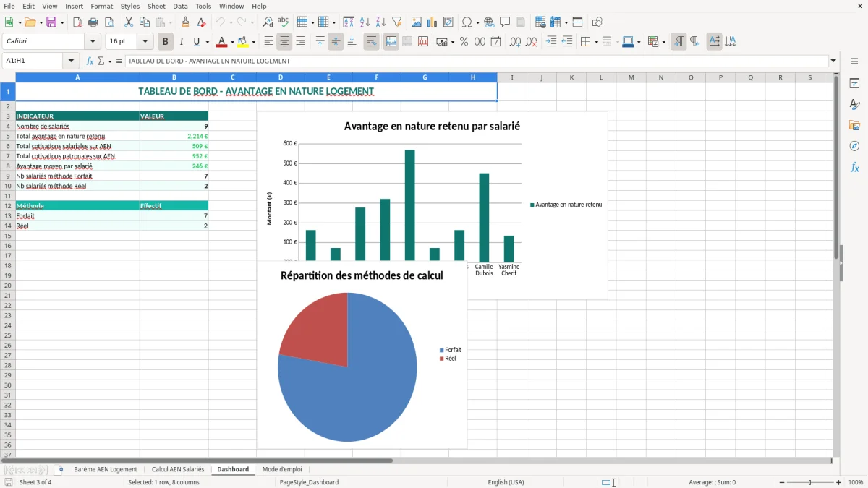Click the Sort Ascending icon
868x488 pixels.
point(365,22)
